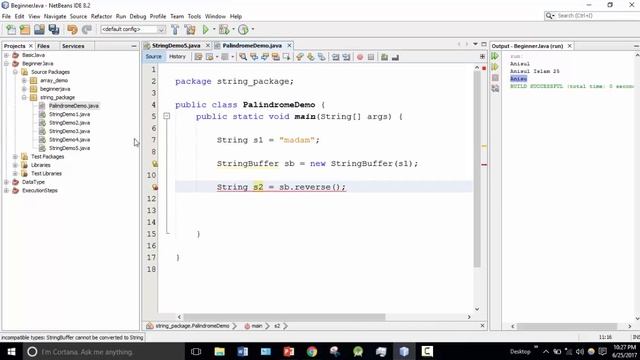Run the project with the green arrow
This screenshot has width=640, height=360.
(x=206, y=29)
